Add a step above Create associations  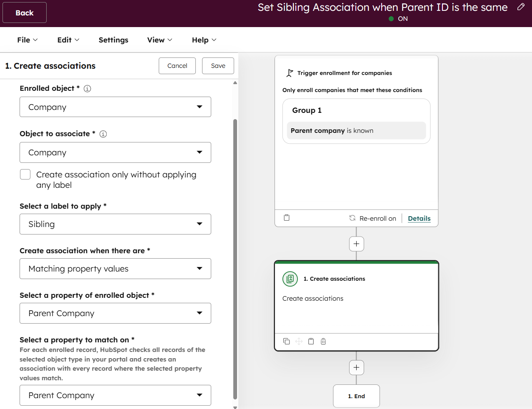pyautogui.click(x=356, y=244)
